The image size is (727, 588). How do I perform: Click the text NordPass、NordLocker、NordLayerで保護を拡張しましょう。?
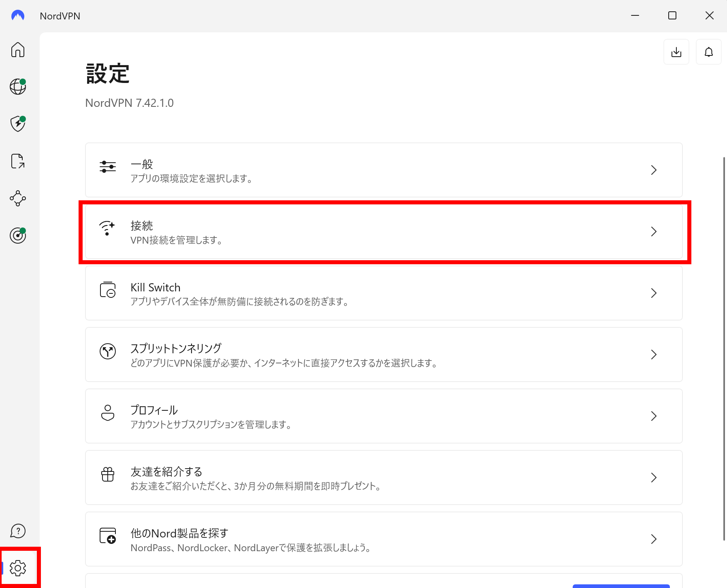pyautogui.click(x=251, y=548)
